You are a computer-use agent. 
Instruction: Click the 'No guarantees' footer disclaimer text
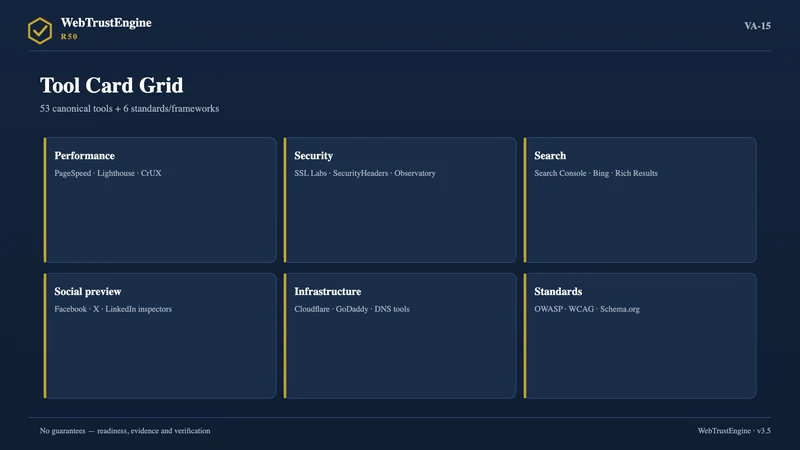125,431
